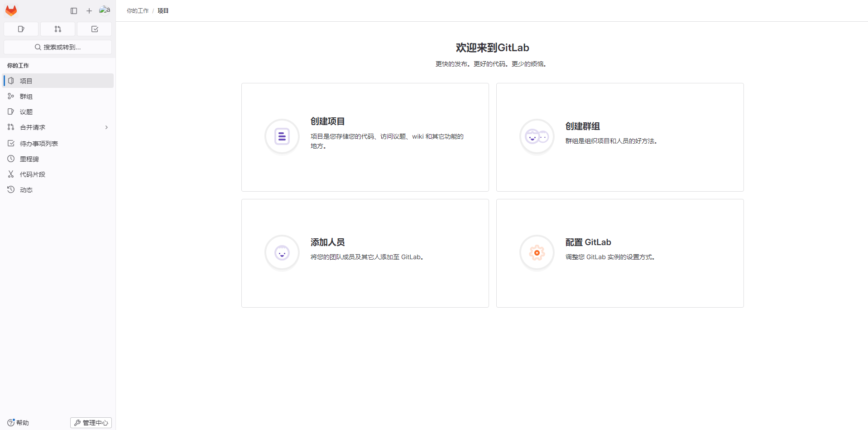Click the 创建群组 card title
The width and height of the screenshot is (868, 430).
583,126
